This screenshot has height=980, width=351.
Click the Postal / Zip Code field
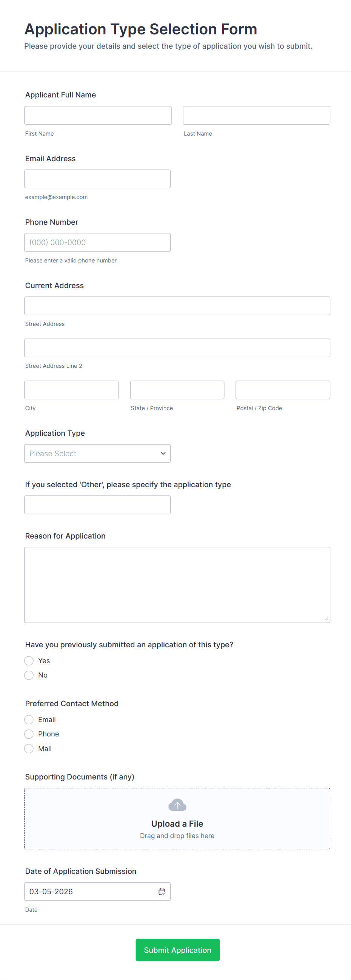point(283,390)
